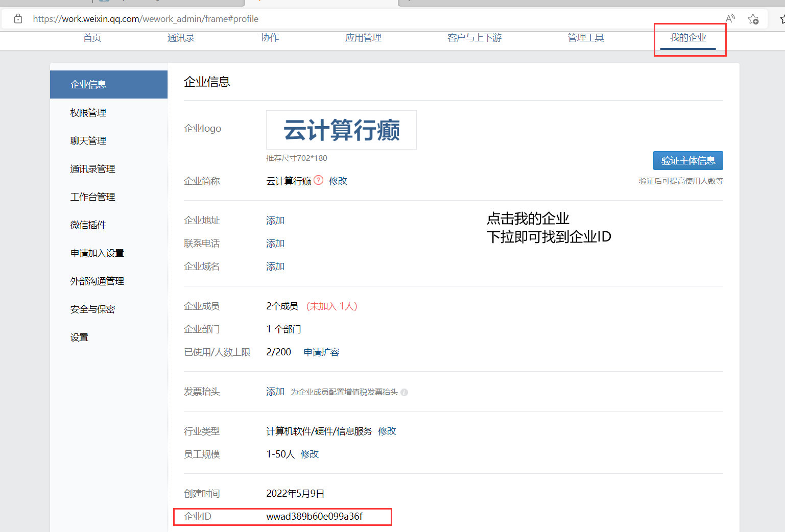785x532 pixels.
Task: Add page to favorites star icon
Action: 753,19
